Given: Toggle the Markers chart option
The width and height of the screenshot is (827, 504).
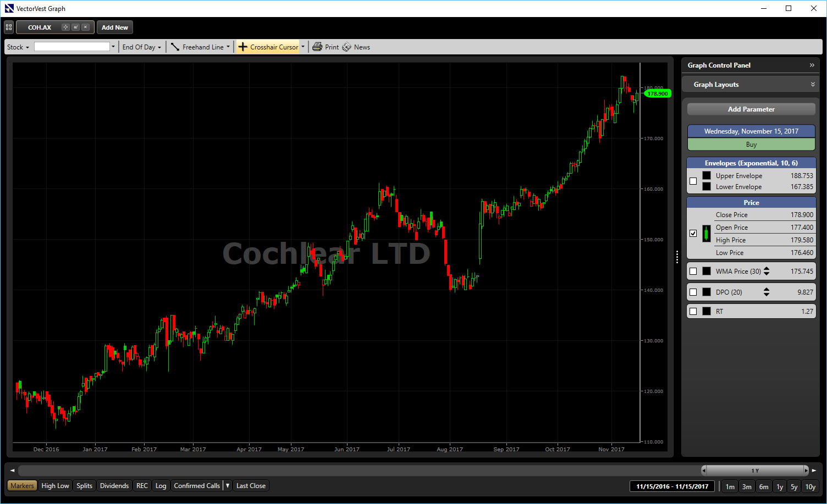Looking at the screenshot, I should [22, 486].
